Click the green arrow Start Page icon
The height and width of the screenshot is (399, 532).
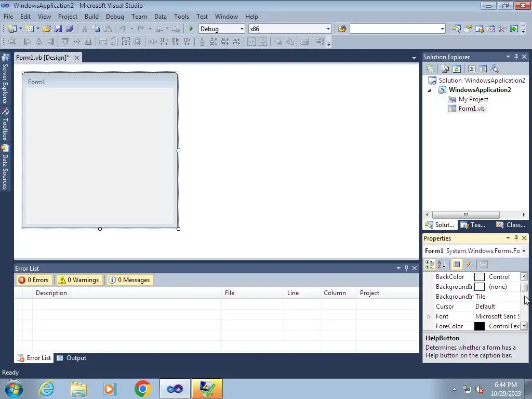[514, 29]
